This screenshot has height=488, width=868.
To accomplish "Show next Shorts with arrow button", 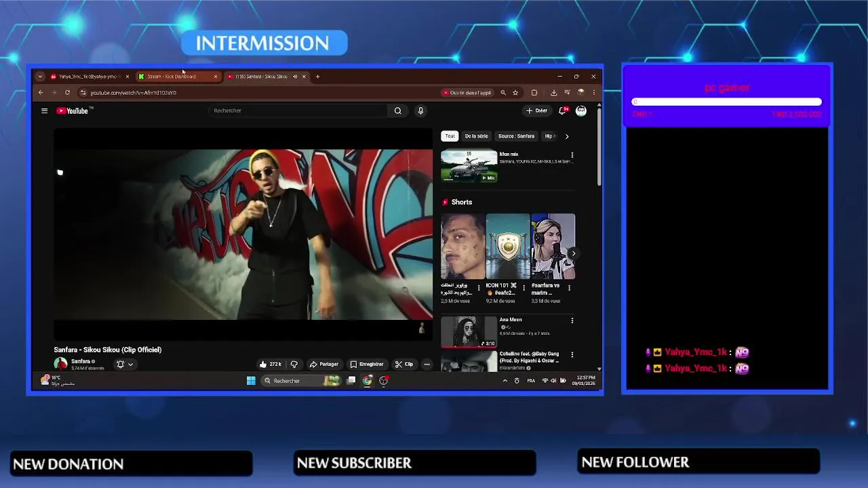I will [574, 253].
